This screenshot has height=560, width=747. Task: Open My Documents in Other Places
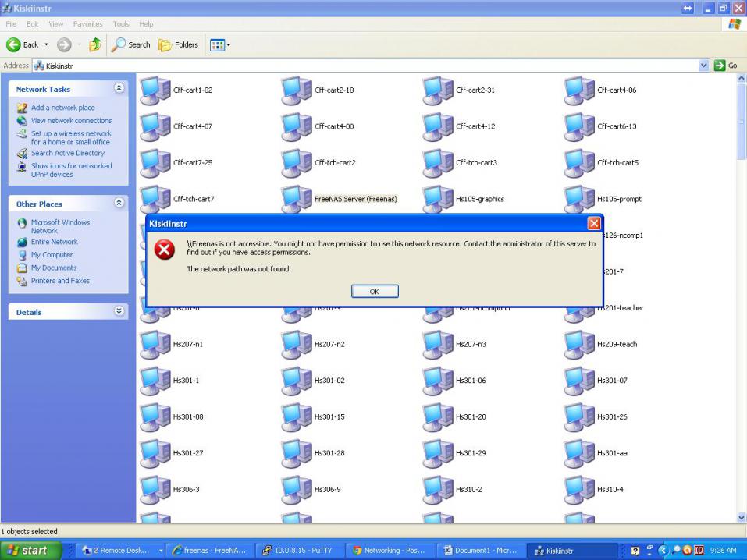(x=53, y=268)
